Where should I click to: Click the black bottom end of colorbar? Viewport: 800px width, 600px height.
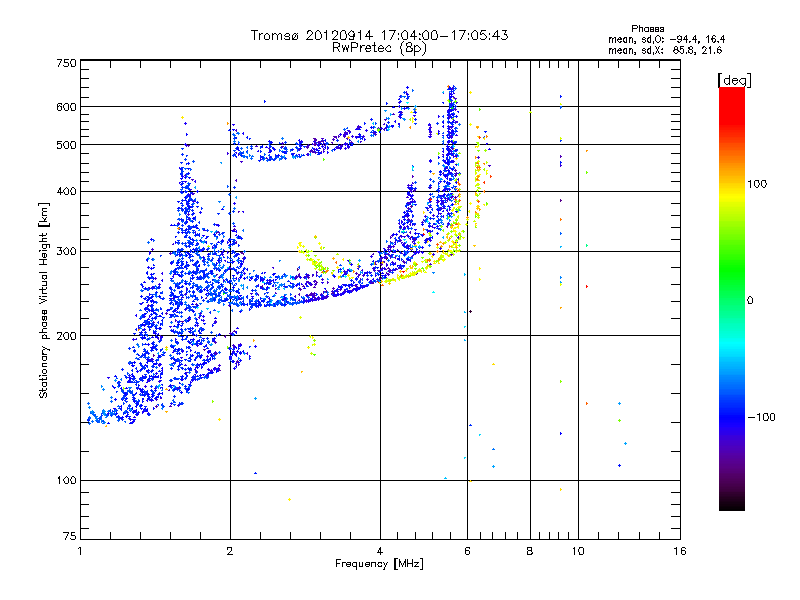pyautogui.click(x=732, y=503)
